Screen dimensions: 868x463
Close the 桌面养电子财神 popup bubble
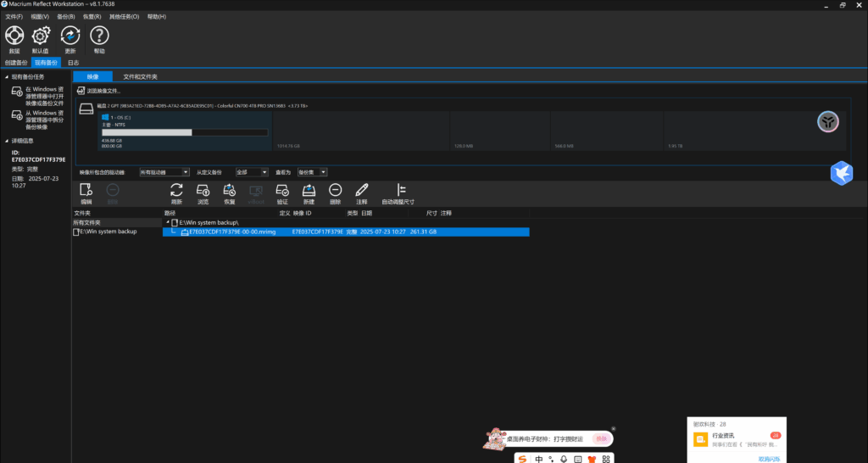pos(614,429)
